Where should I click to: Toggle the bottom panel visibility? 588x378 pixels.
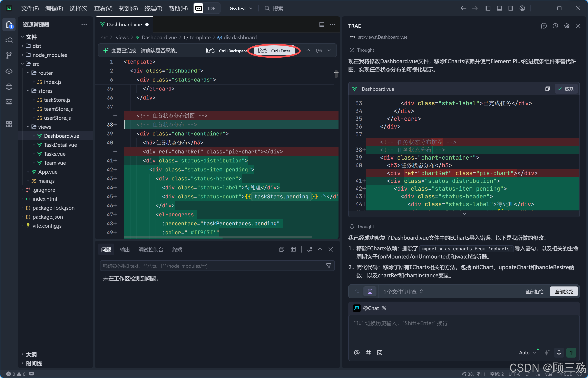499,8
